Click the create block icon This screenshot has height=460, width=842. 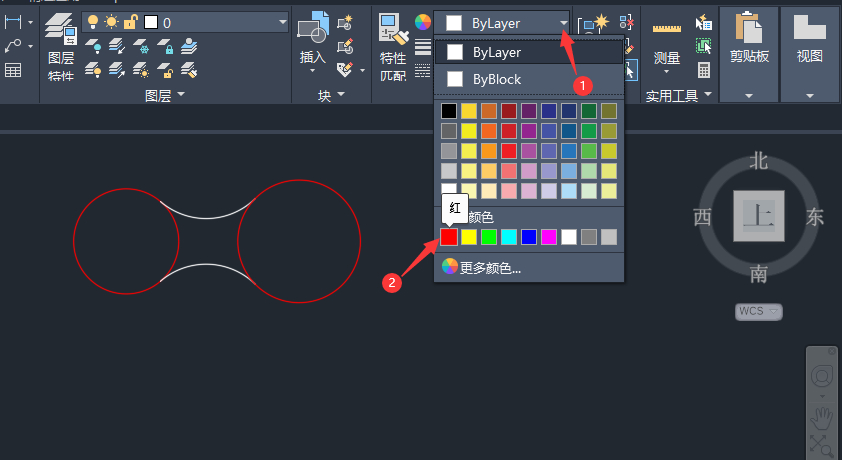pos(345,23)
